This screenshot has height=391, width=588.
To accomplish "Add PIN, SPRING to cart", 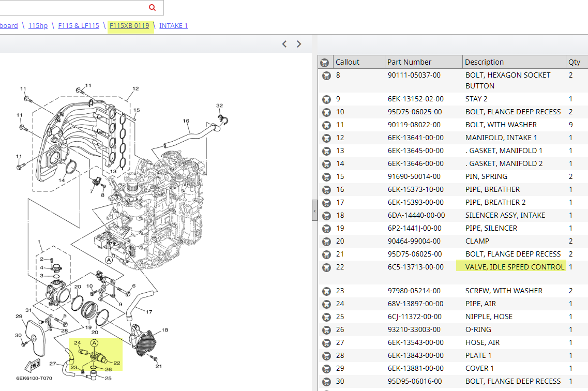I will tap(327, 177).
